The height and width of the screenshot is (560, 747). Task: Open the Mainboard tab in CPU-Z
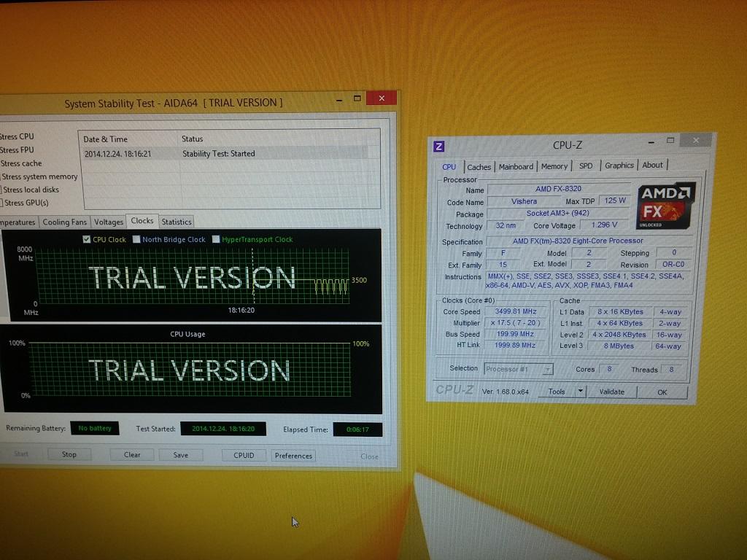(516, 167)
